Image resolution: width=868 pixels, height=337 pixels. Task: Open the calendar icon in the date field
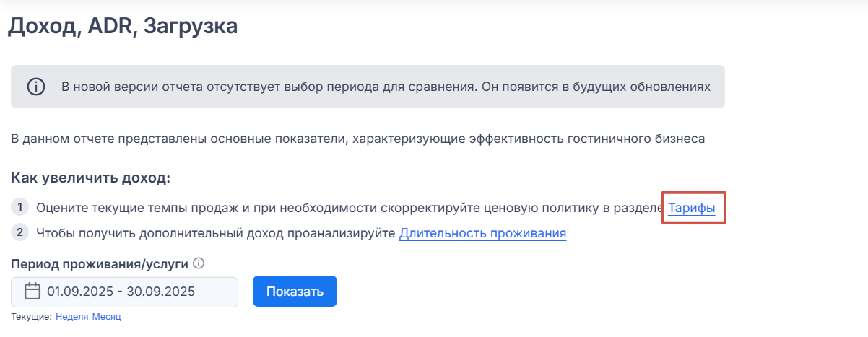coord(32,292)
